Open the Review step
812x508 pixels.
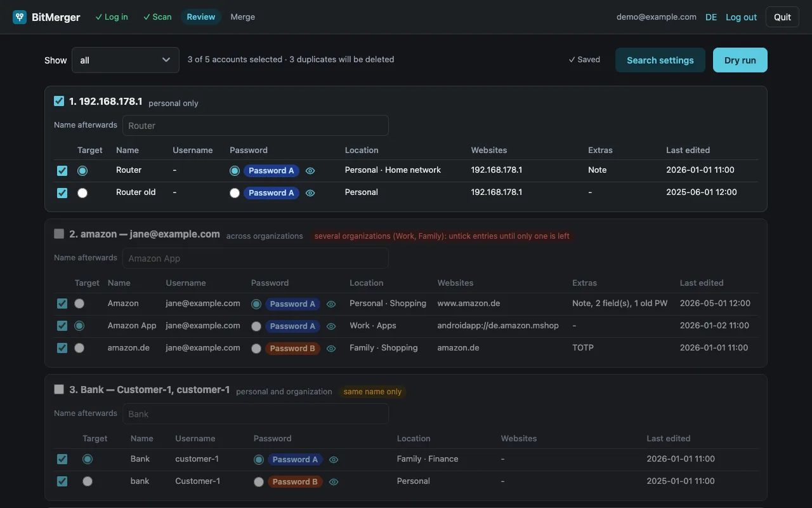[x=201, y=17]
